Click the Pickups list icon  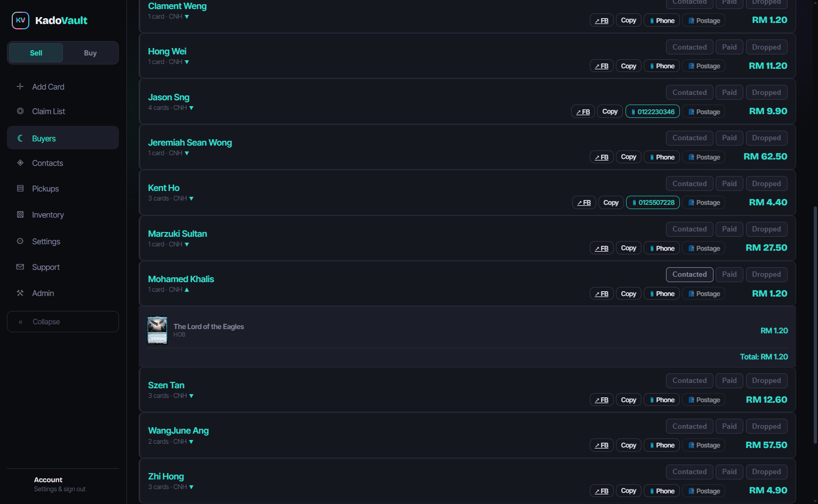point(20,188)
